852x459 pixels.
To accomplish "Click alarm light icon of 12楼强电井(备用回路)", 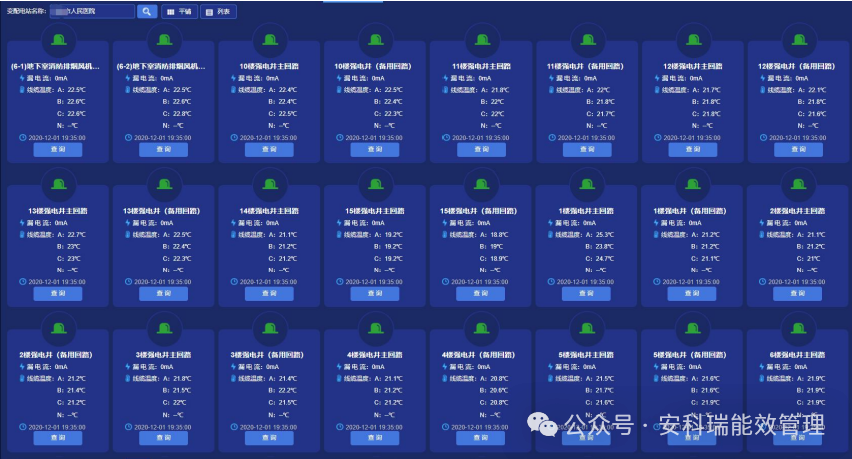I will (799, 40).
